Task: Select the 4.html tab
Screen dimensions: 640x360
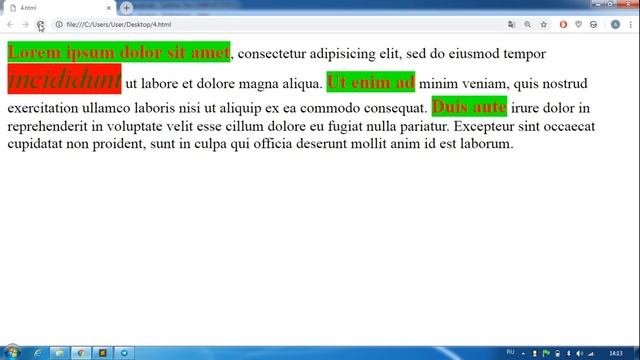Action: pyautogui.click(x=60, y=8)
